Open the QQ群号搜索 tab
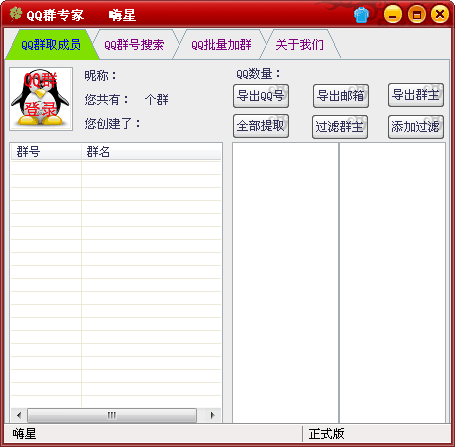The width and height of the screenshot is (455, 447). point(134,45)
